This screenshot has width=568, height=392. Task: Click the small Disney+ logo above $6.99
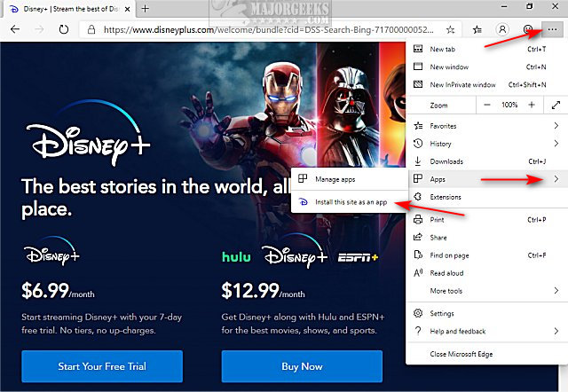(51, 250)
